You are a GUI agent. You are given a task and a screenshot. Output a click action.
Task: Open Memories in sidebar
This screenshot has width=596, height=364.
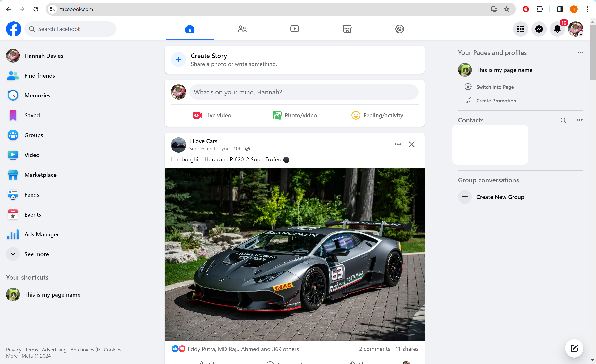[69, 95]
